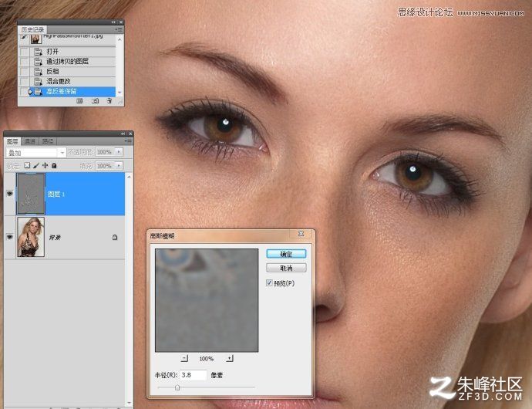Hide 图层 1 using its eye icon

[10, 194]
